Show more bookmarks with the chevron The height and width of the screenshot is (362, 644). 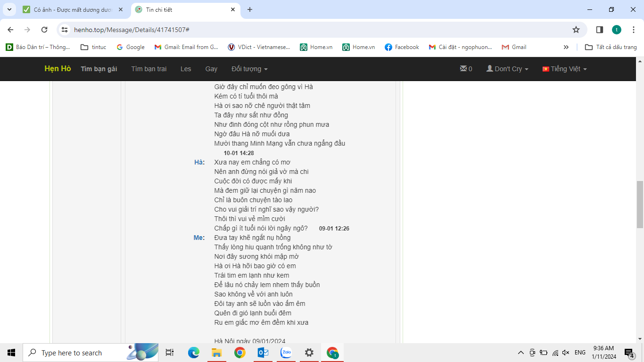(566, 47)
